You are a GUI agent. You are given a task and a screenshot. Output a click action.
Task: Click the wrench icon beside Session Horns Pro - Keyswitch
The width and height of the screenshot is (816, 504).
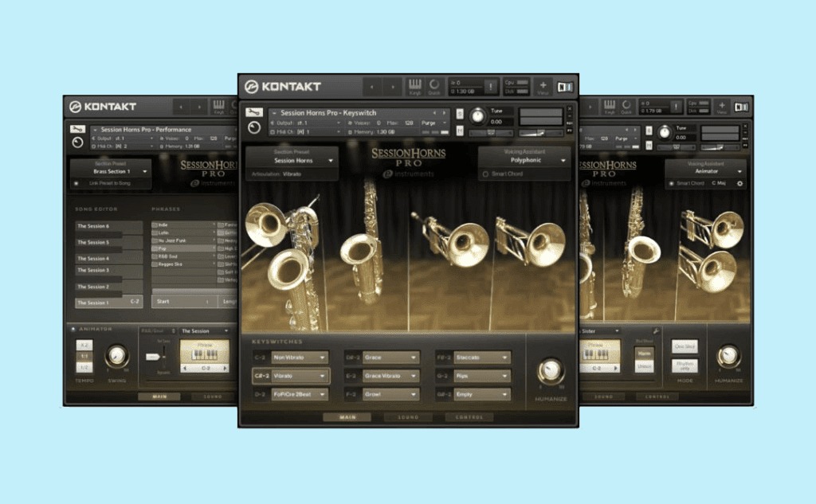(254, 112)
